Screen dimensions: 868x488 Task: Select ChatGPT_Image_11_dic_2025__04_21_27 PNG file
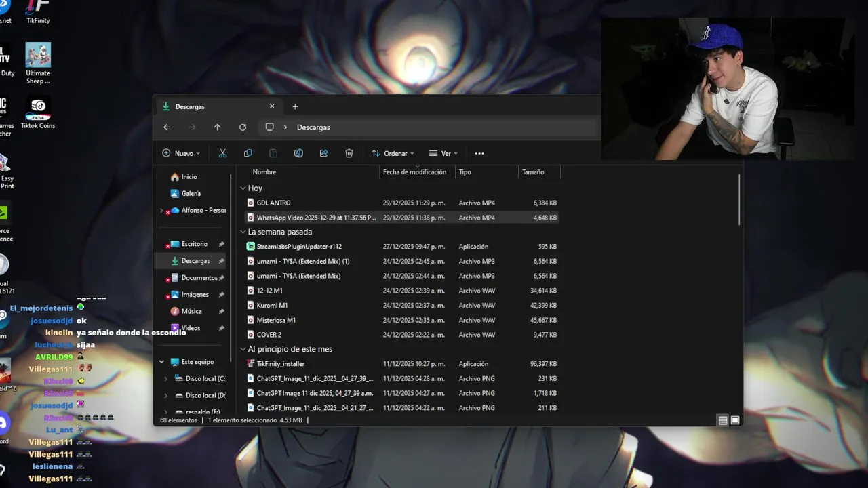click(401, 408)
